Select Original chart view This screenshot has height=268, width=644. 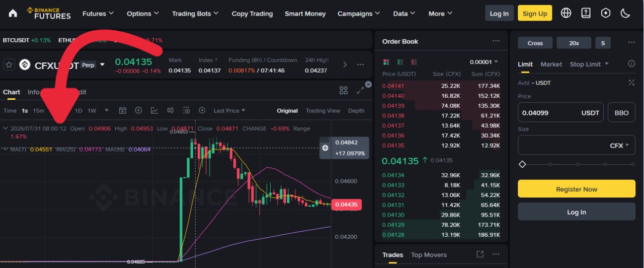287,111
